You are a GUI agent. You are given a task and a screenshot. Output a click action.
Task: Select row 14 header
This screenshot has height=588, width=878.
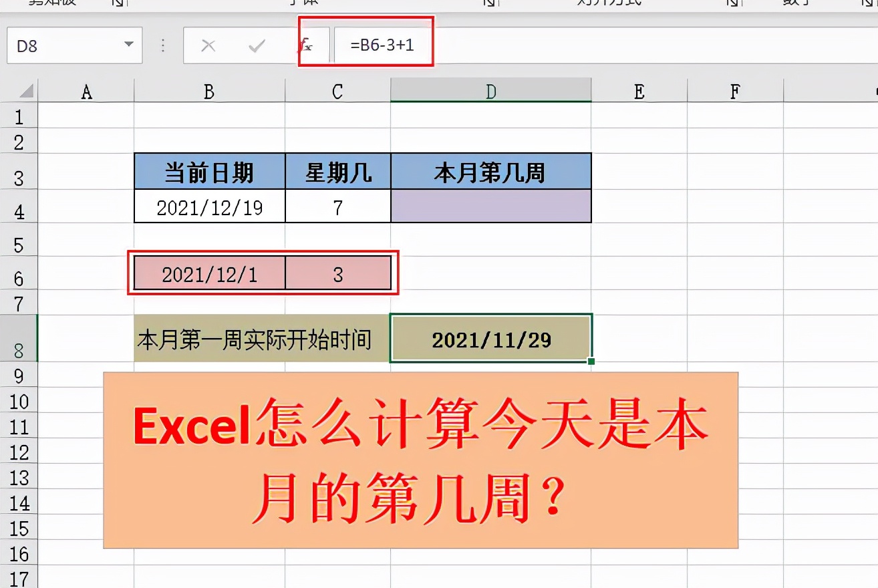pyautogui.click(x=19, y=502)
